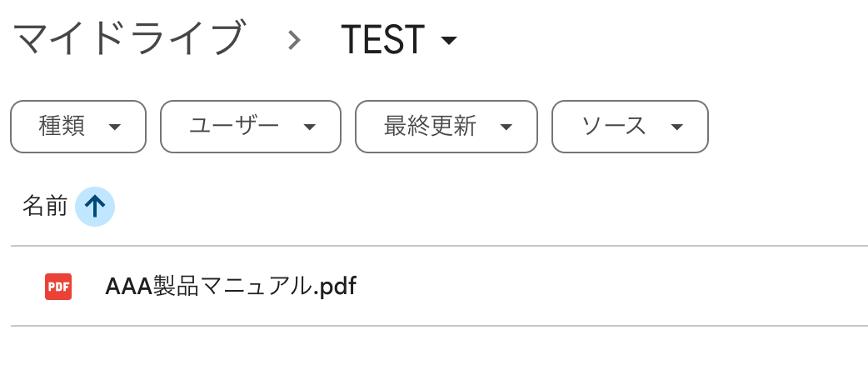Click the arrow on the 種類 chip

coord(116,127)
